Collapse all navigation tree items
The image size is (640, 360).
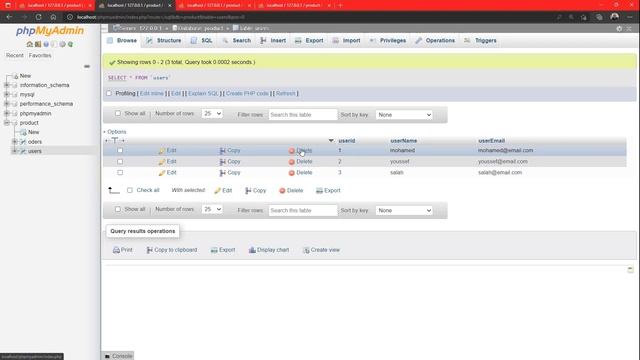coord(87,66)
